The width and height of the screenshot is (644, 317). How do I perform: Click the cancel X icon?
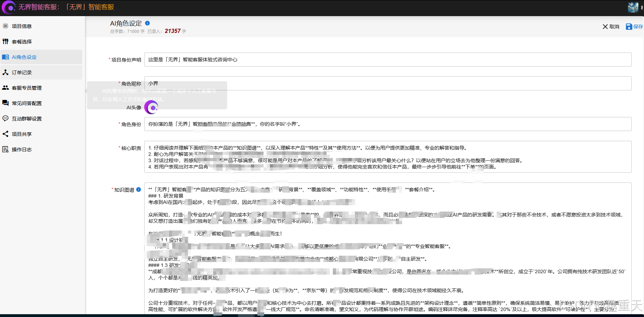(x=605, y=27)
